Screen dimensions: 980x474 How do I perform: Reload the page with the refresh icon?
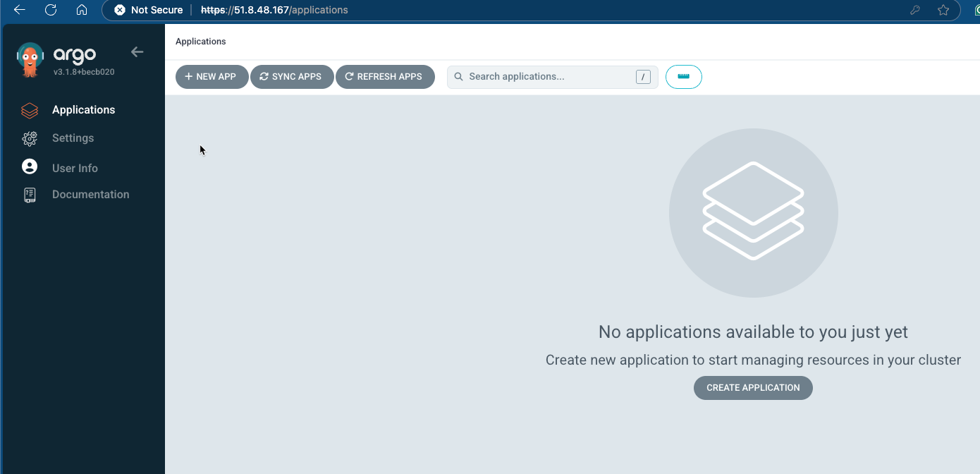(51, 10)
